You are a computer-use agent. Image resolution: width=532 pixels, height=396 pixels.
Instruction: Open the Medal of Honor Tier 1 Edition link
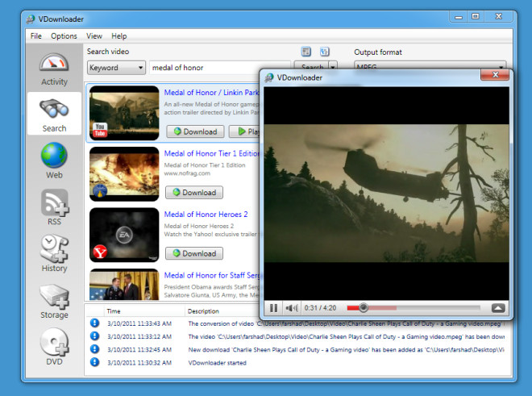click(212, 153)
